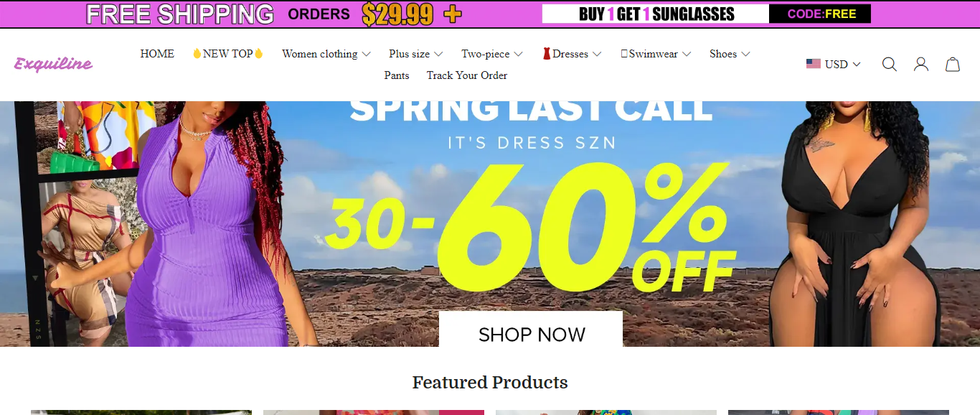The width and height of the screenshot is (980, 415).
Task: Expand the Women clothing menu chevron
Action: (x=366, y=54)
